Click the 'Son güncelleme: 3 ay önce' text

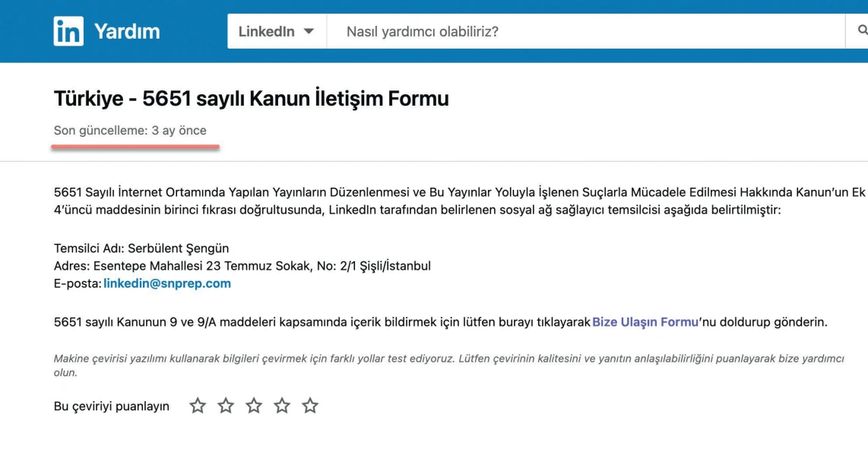[x=130, y=131]
